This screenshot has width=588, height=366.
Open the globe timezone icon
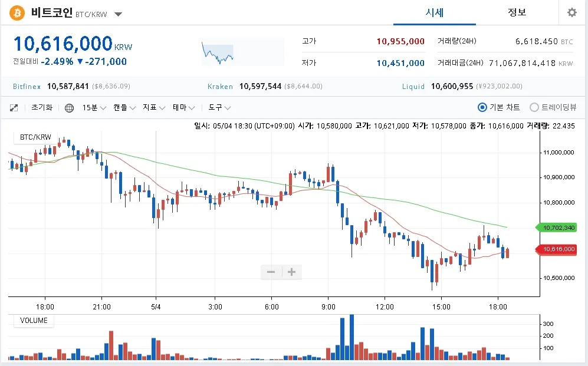[x=69, y=108]
